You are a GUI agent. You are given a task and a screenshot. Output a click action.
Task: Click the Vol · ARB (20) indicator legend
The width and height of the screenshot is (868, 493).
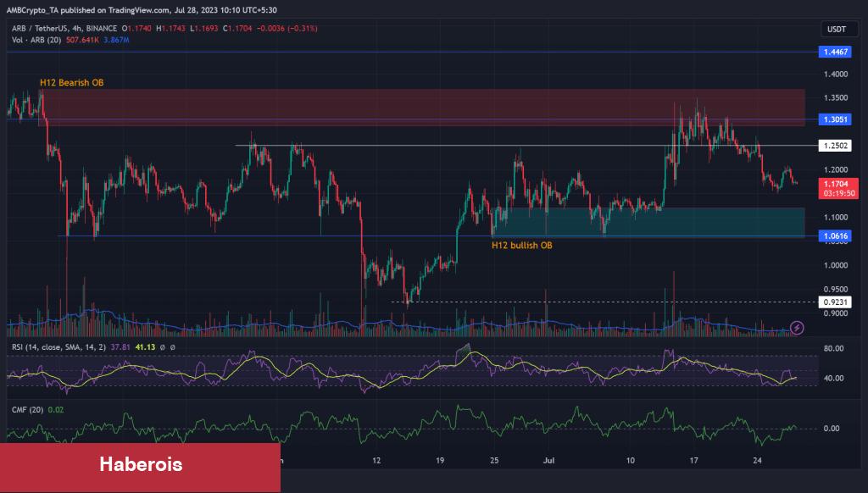(36, 40)
